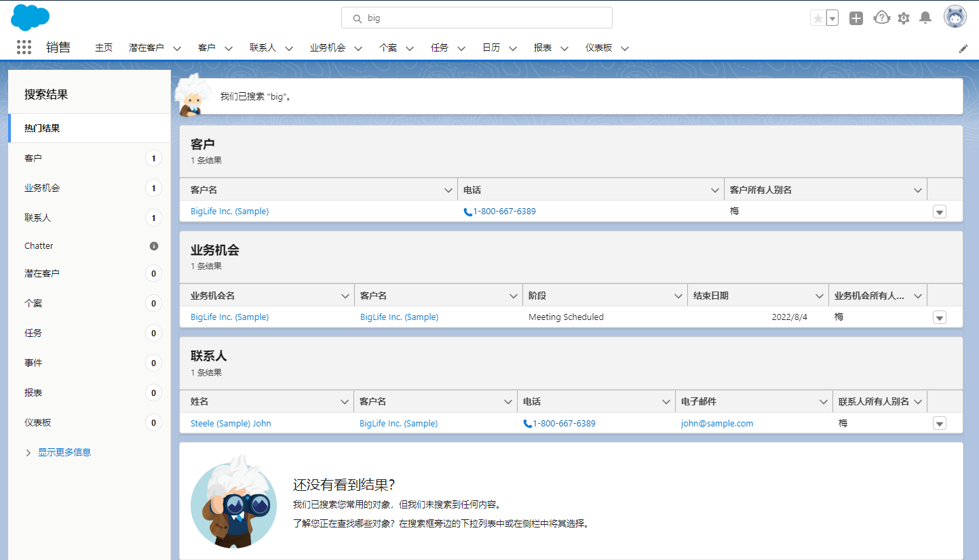Open the 结束日期 column menu

pos(820,296)
